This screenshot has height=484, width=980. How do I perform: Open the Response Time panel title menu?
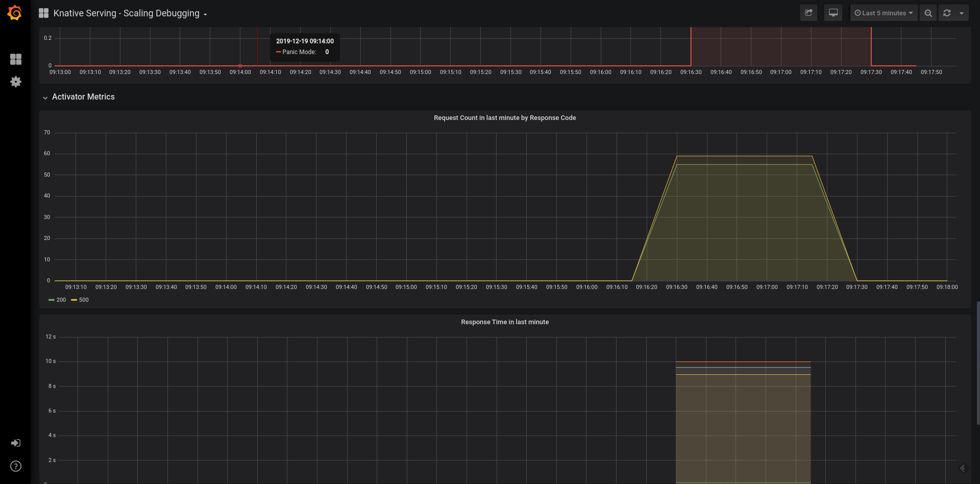[x=505, y=322]
